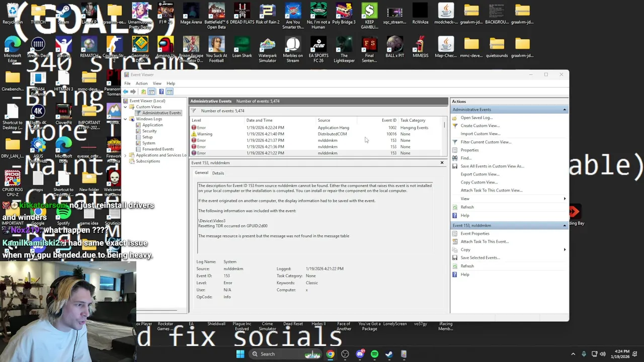
Task: Open Windows Start menu
Action: (240, 354)
